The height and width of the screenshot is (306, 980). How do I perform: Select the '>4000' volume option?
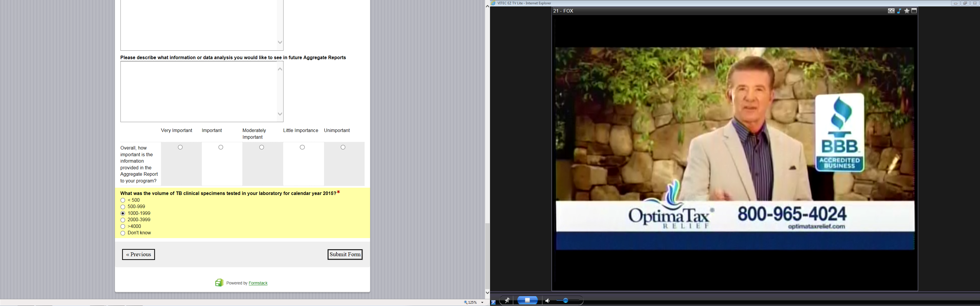click(x=123, y=226)
